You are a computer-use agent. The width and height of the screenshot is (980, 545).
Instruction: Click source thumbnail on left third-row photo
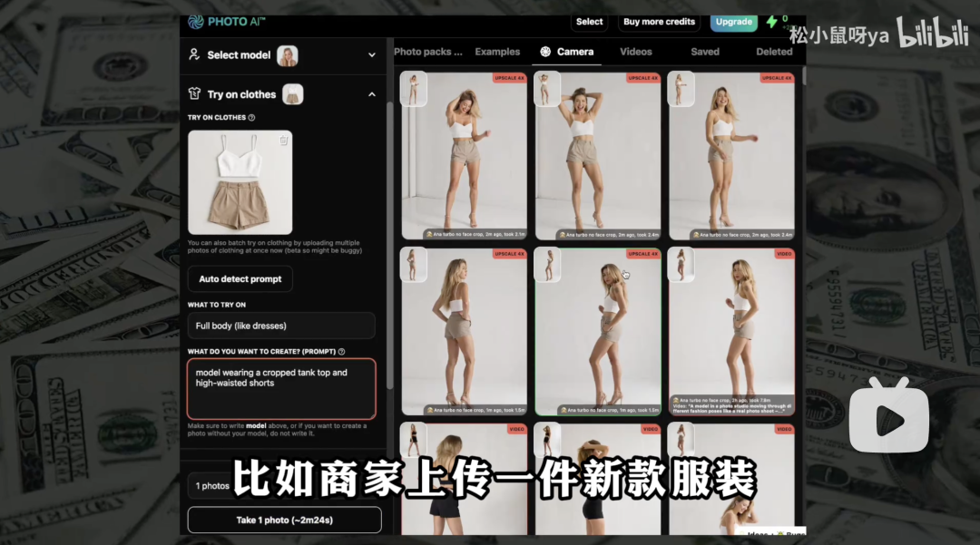[x=414, y=441]
